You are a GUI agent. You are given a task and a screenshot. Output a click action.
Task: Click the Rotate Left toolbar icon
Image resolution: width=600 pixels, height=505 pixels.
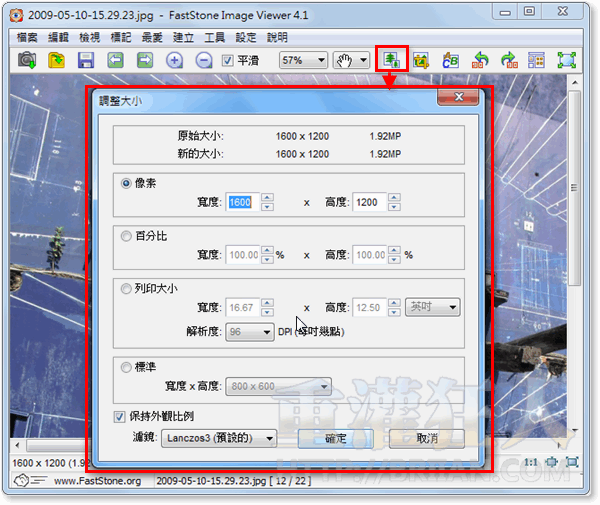(x=479, y=60)
